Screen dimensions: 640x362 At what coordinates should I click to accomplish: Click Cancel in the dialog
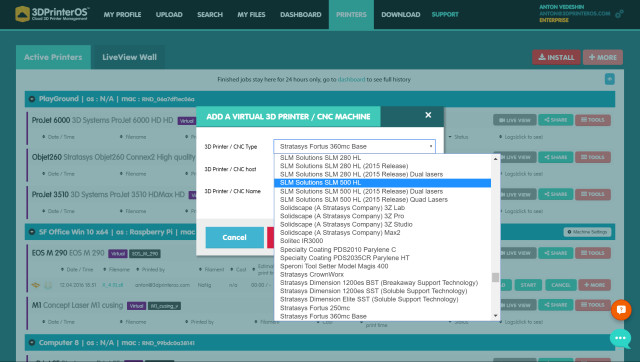coord(235,238)
